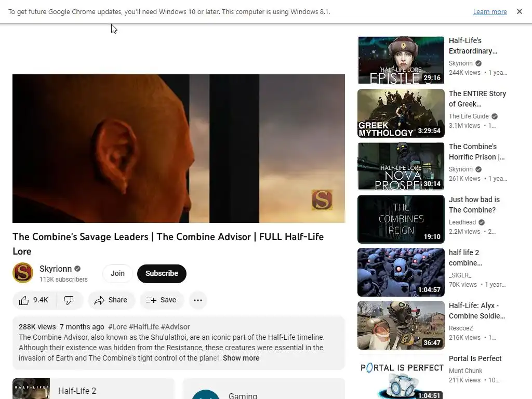Screen dimensions: 532x399
Task: Open the Greek Mythology video thumbnail
Action: [401, 113]
